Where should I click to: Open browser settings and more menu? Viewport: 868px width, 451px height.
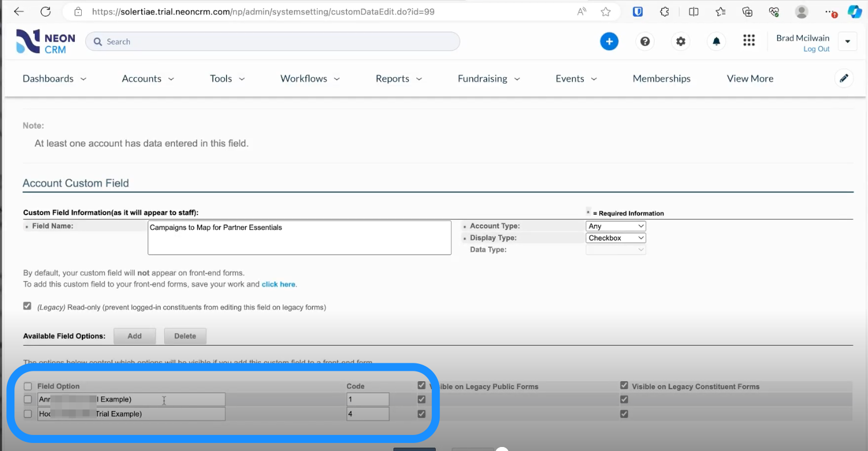[x=830, y=11]
